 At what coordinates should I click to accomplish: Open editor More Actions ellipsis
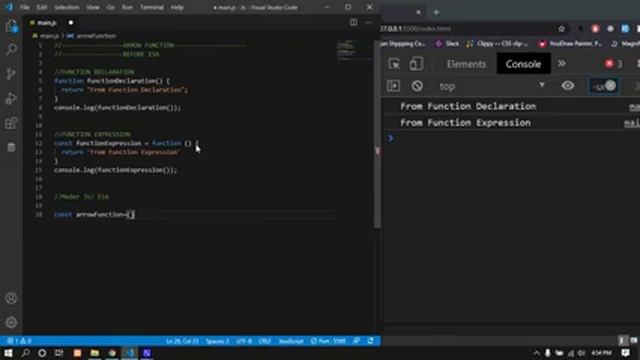point(368,22)
